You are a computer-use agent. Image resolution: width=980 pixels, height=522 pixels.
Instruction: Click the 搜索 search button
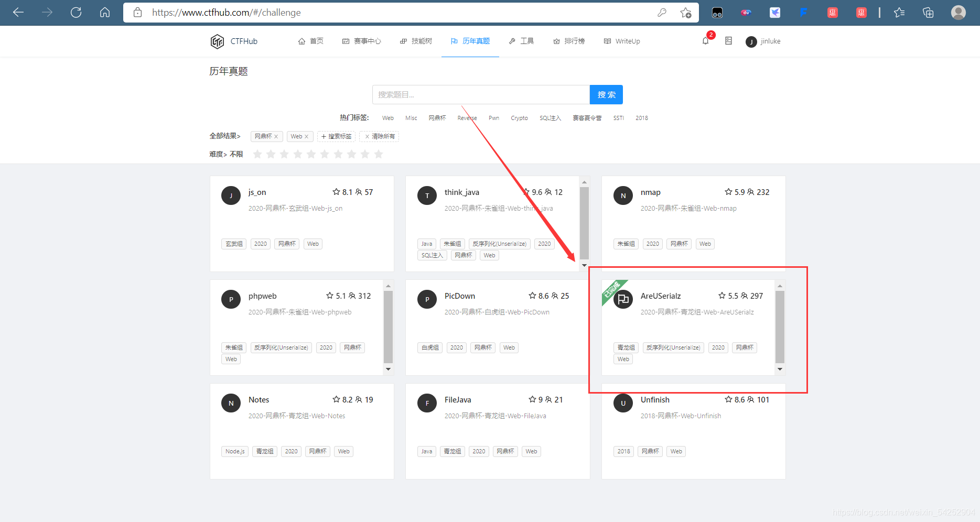[x=606, y=94]
